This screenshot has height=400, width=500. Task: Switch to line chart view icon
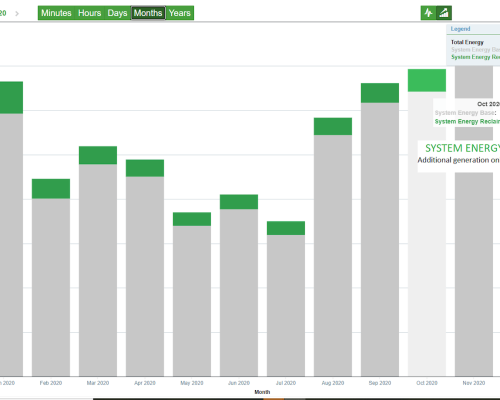[x=428, y=13]
